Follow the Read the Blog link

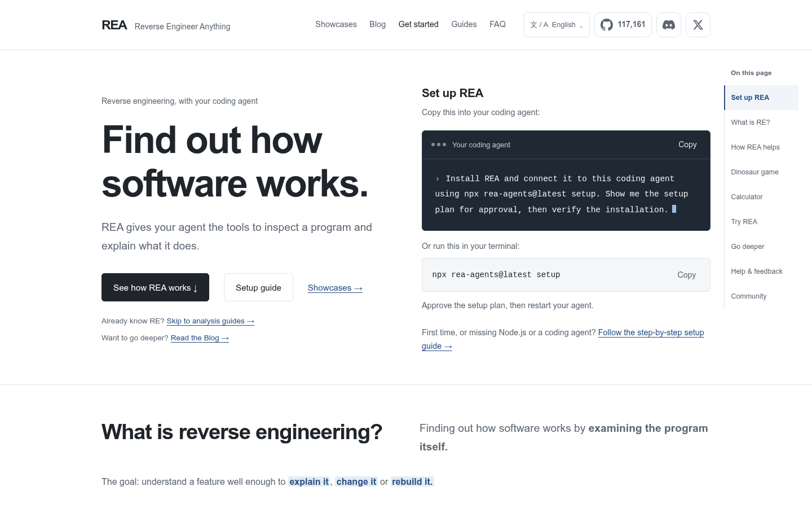point(200,338)
